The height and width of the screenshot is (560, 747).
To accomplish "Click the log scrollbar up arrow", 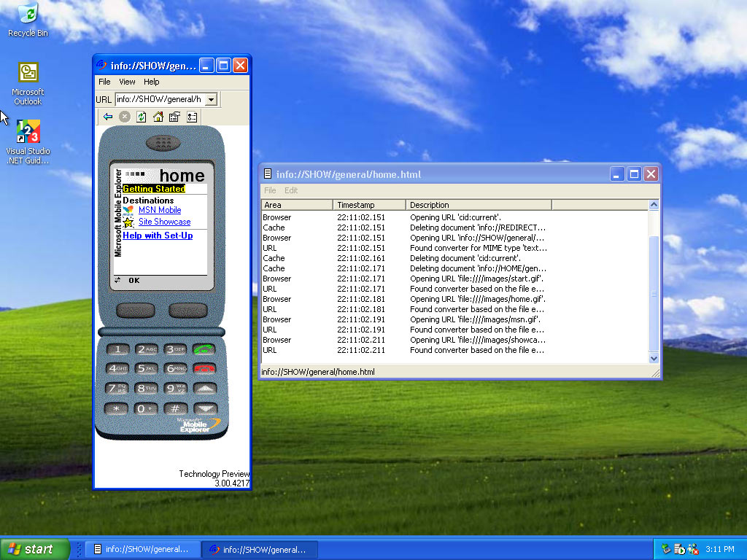I will tap(654, 205).
